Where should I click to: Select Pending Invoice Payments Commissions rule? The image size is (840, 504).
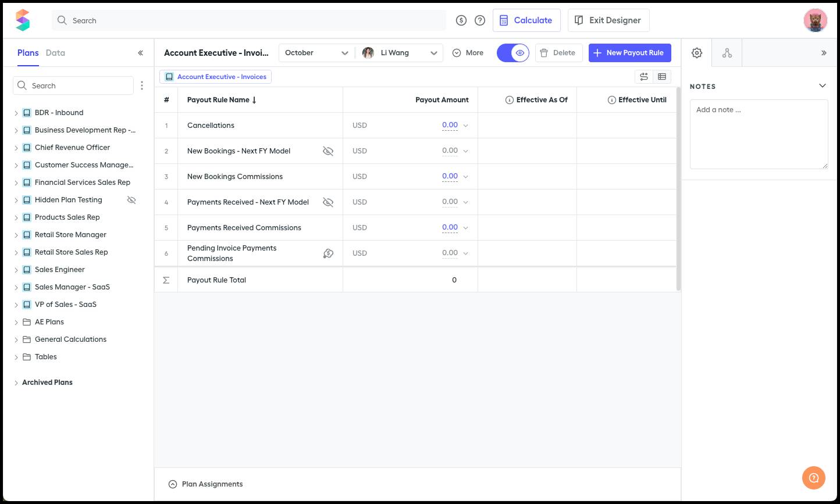click(232, 253)
